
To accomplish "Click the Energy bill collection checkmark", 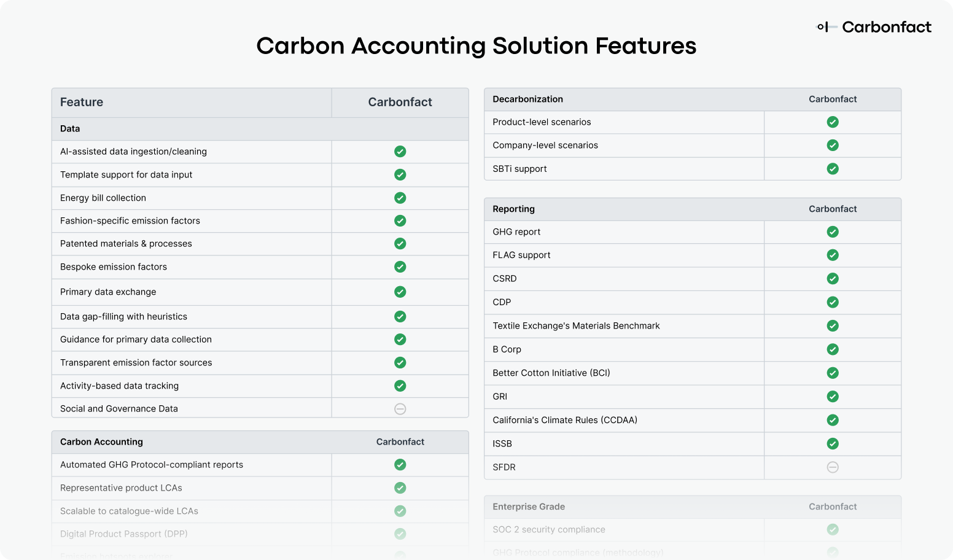I will tap(400, 198).
